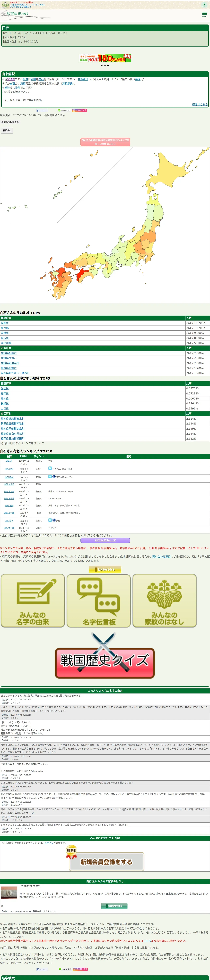The width and height of the screenshot is (210, 980).
Task: Click the yellow 名字御守を作る button
Action: 105,570
